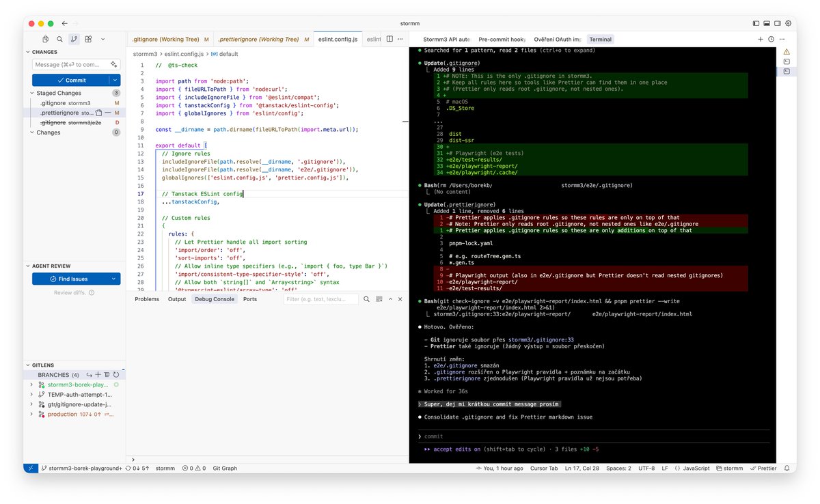Viewport: 820px width, 504px height.
Task: Open the Explorer files view icon
Action: pyautogui.click(x=45, y=40)
